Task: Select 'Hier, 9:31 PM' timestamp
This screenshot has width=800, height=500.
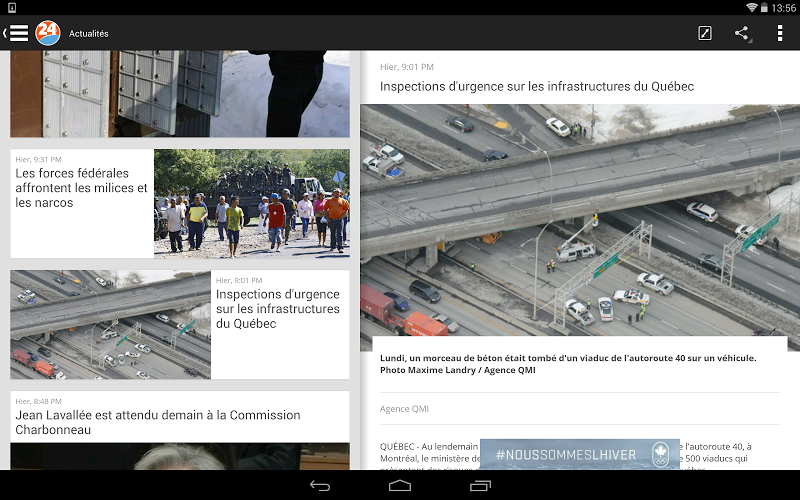Action: (x=38, y=160)
